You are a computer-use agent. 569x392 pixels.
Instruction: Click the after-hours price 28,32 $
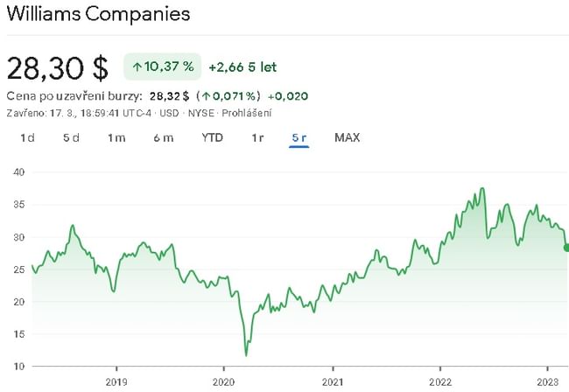pyautogui.click(x=170, y=95)
